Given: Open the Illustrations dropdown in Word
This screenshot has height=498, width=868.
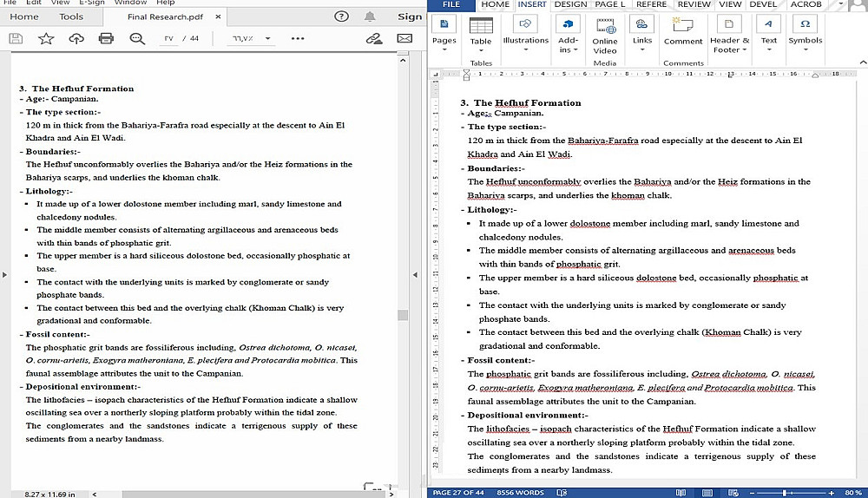Looking at the screenshot, I should (x=525, y=33).
